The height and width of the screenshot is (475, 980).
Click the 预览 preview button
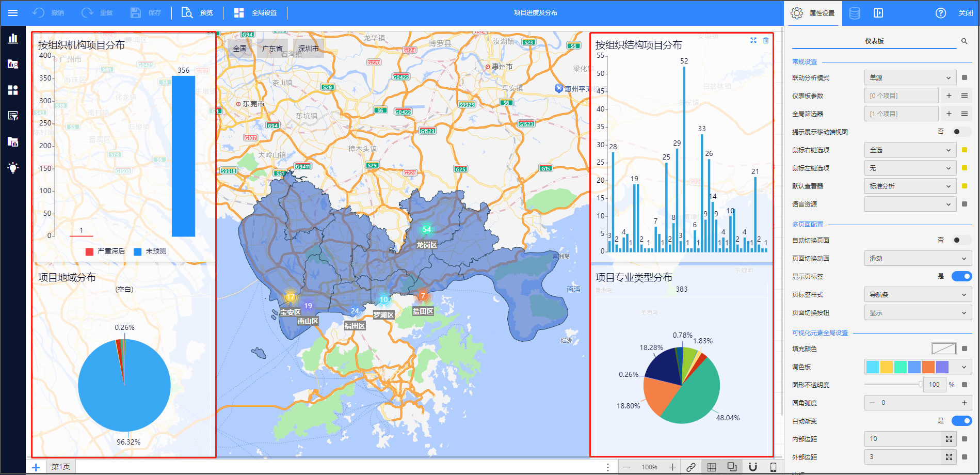[198, 13]
